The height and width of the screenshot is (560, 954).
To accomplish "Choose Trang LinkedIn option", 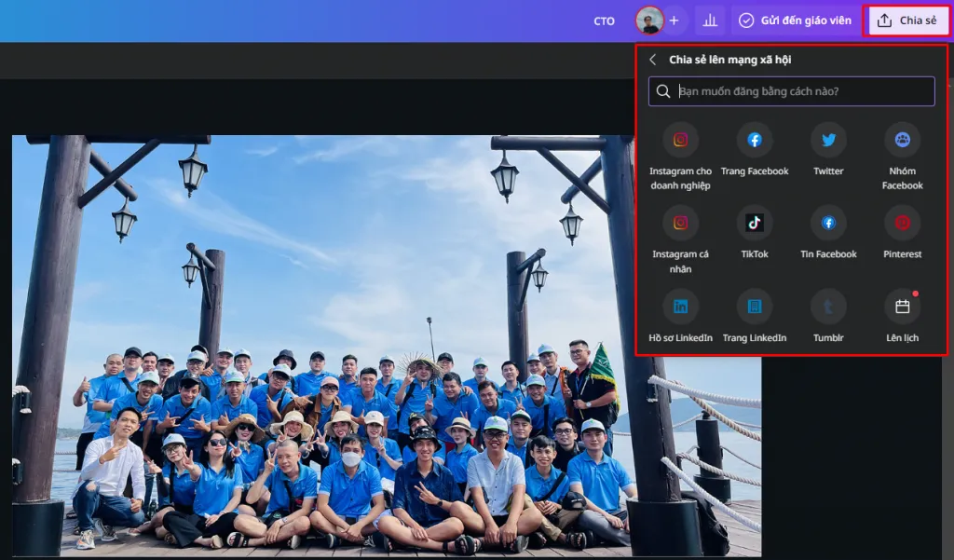I will click(755, 307).
